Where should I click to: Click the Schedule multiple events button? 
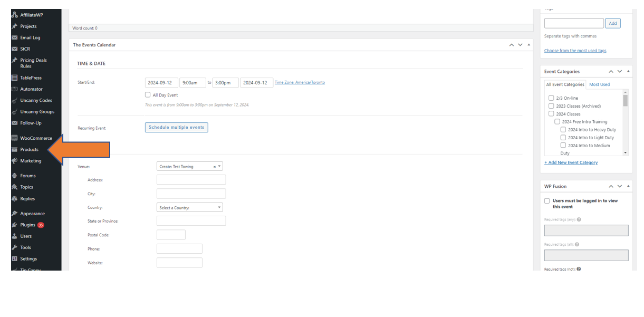tap(176, 128)
